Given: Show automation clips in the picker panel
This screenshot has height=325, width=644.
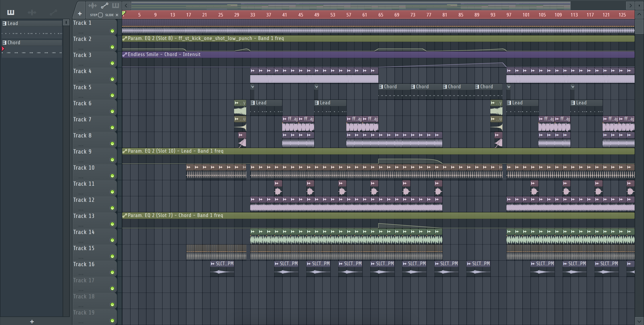Looking at the screenshot, I should [53, 12].
